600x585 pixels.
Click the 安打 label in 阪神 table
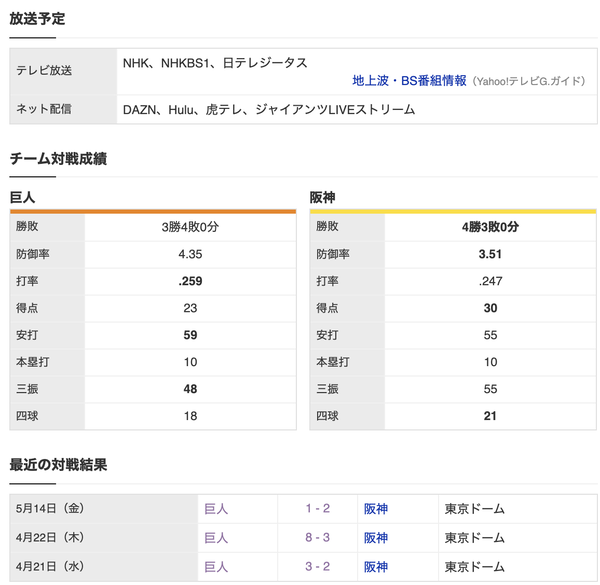pyautogui.click(x=327, y=335)
